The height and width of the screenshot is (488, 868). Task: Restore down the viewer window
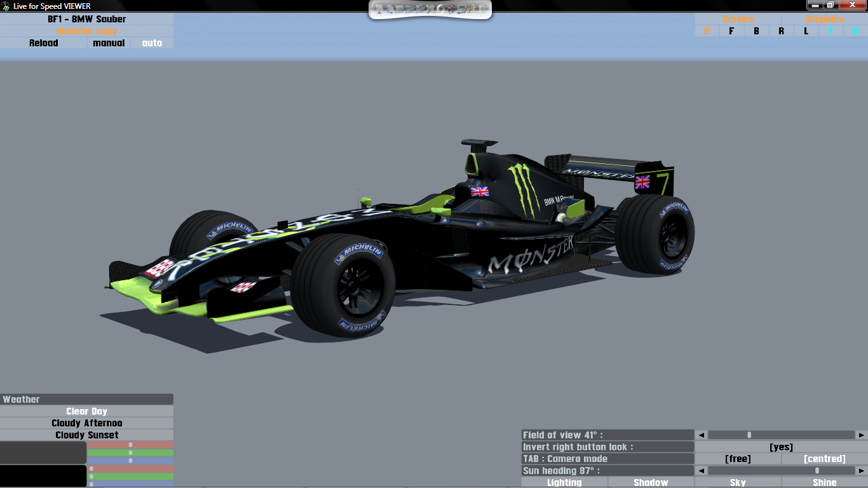click(830, 5)
